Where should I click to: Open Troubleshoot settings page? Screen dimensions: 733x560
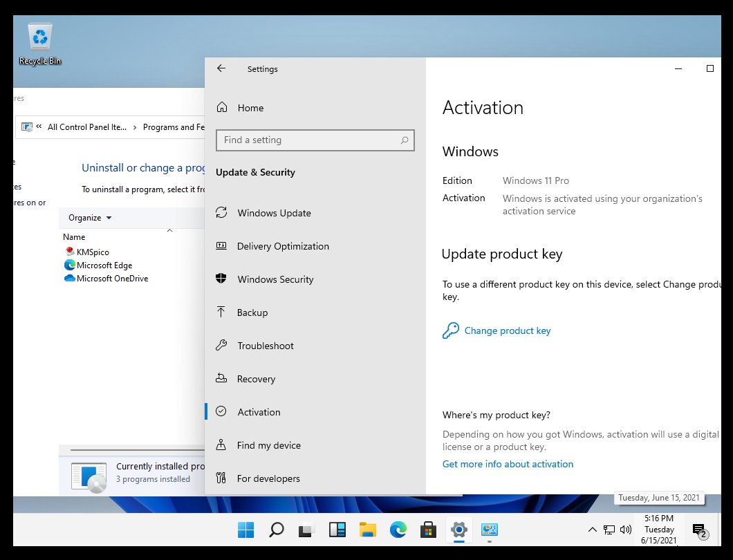click(315, 346)
